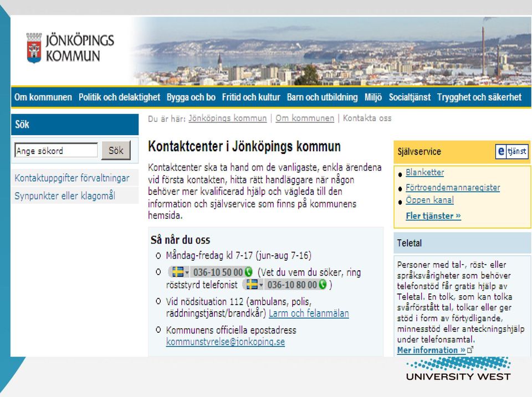Open the Blanketter link
532x397 pixels.
pyautogui.click(x=425, y=172)
